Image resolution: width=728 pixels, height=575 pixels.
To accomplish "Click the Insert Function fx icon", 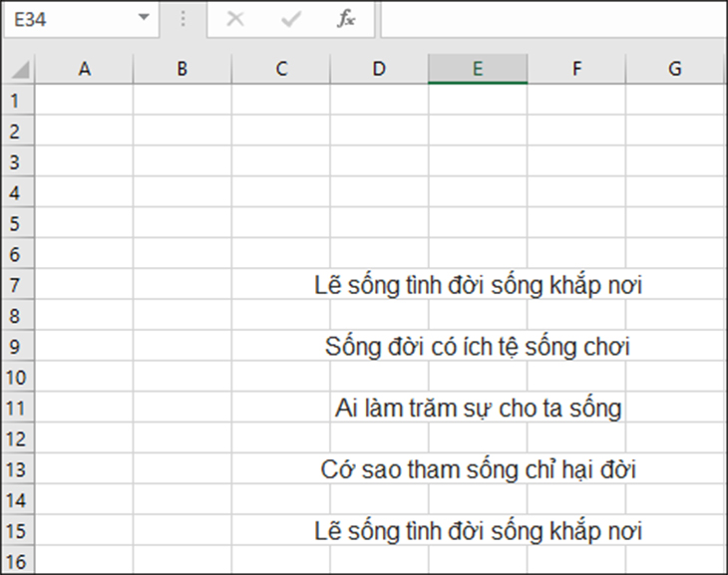I will 346,19.
